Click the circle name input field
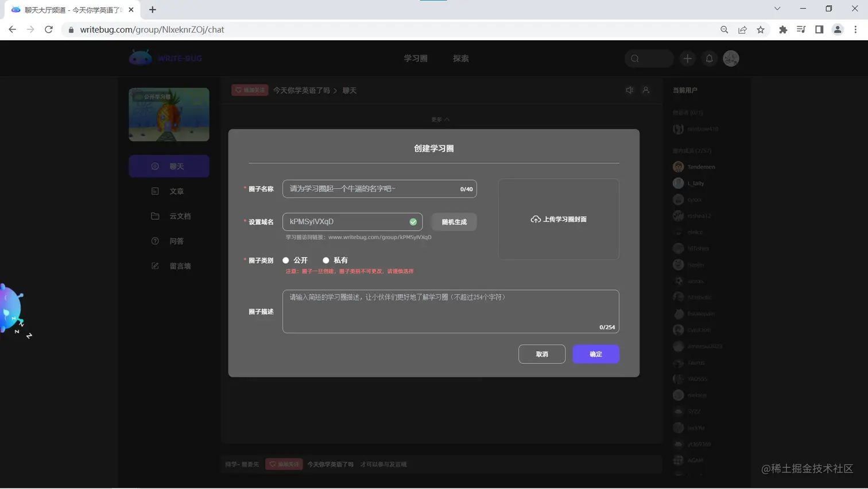 tap(379, 188)
